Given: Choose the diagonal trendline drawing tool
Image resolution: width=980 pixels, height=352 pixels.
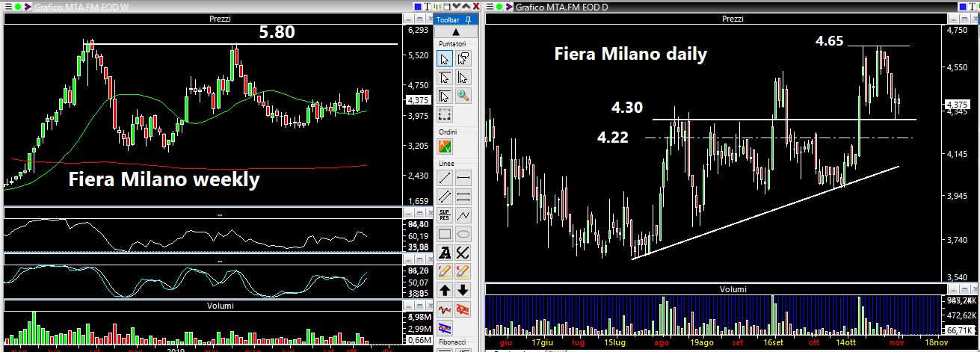Looking at the screenshot, I should 444,177.
